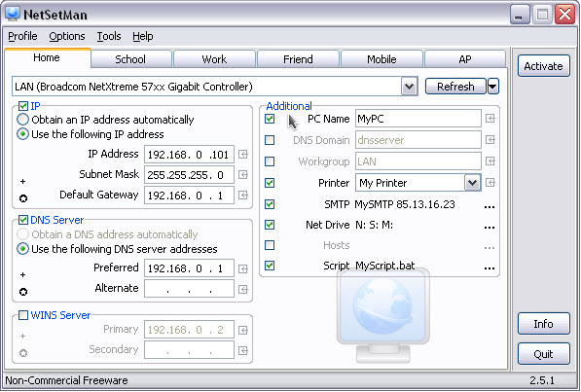Get current PC Name value icon

[x=490, y=119]
